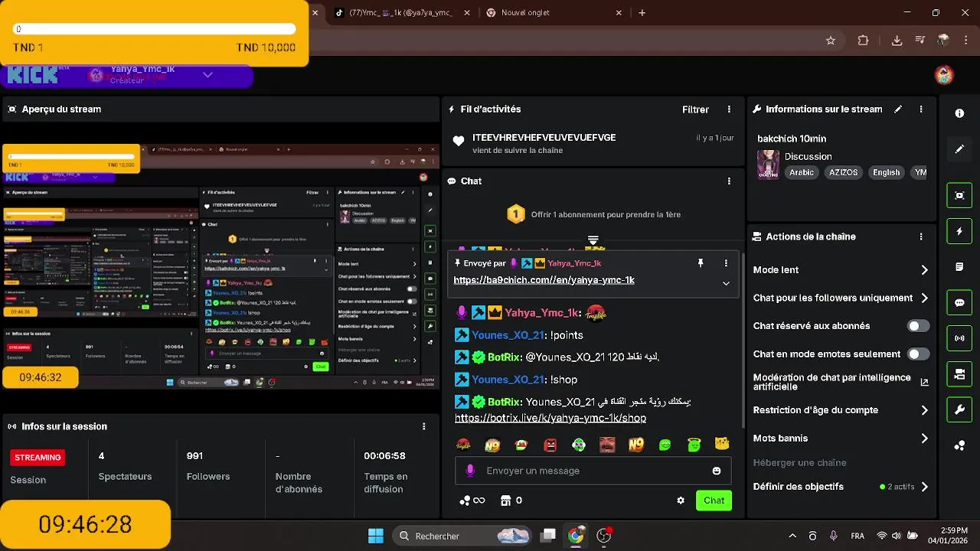This screenshot has width=980, height=551.
Task: Open chat settings gear icon
Action: tap(681, 500)
